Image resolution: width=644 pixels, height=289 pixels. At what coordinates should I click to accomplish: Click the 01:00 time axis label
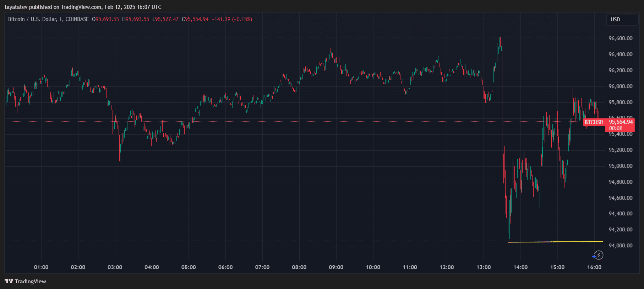(41, 267)
